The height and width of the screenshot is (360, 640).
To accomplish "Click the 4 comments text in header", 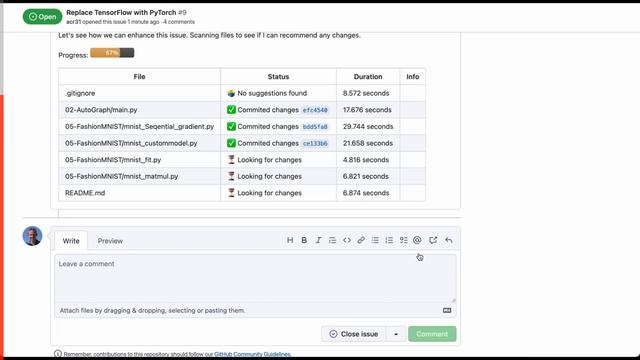I will [179, 22].
